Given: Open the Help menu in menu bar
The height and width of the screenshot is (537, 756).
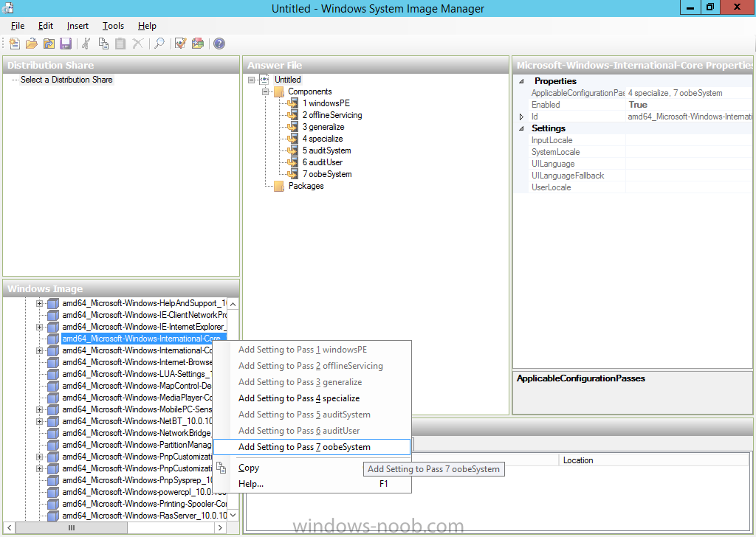Looking at the screenshot, I should pos(147,26).
